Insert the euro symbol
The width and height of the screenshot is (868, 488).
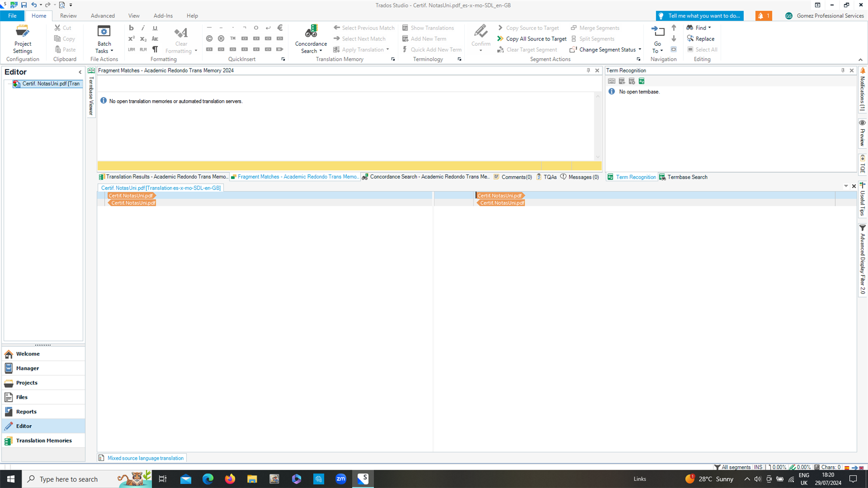[x=280, y=28]
